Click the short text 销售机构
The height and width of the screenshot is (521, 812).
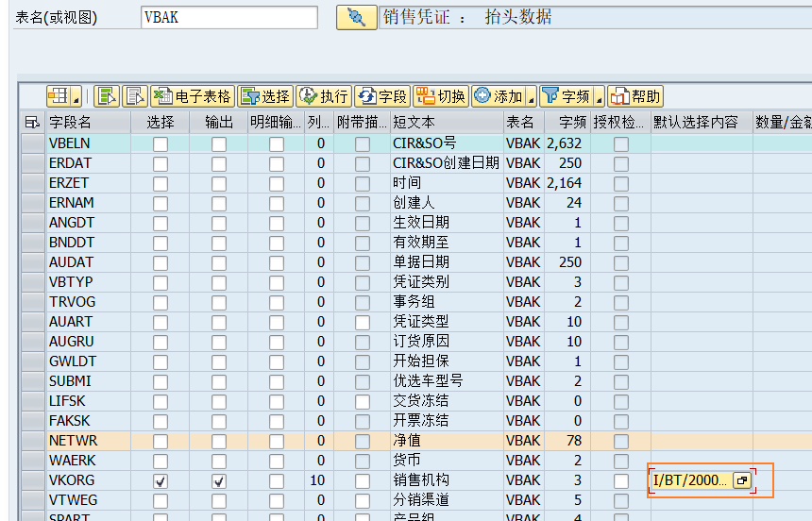[421, 480]
